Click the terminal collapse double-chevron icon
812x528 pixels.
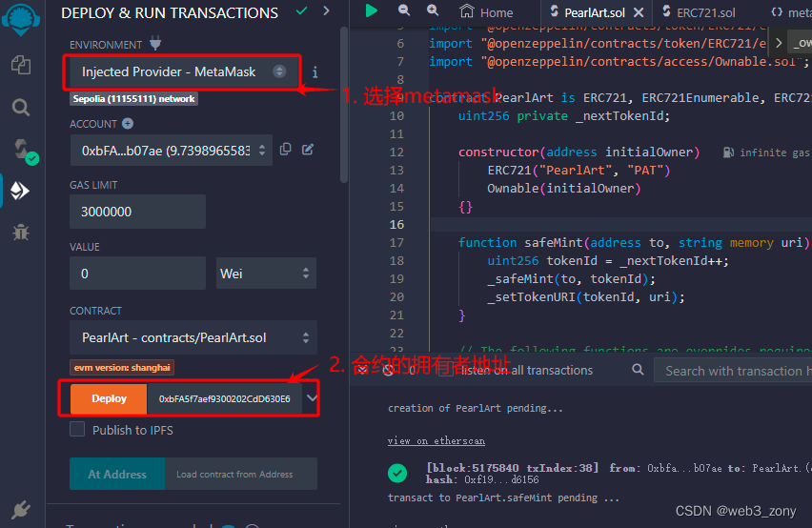click(x=362, y=370)
